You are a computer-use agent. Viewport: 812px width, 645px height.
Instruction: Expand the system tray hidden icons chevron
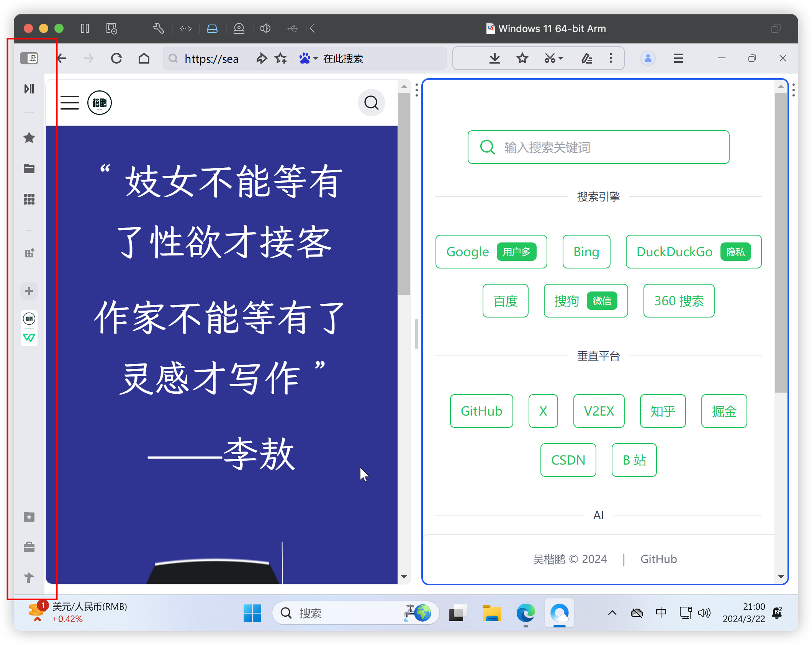coord(612,613)
